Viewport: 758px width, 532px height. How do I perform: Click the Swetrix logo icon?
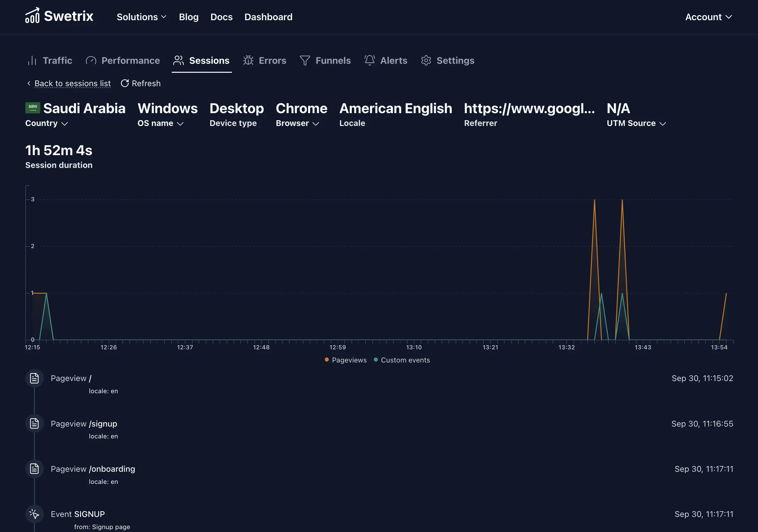(x=32, y=16)
